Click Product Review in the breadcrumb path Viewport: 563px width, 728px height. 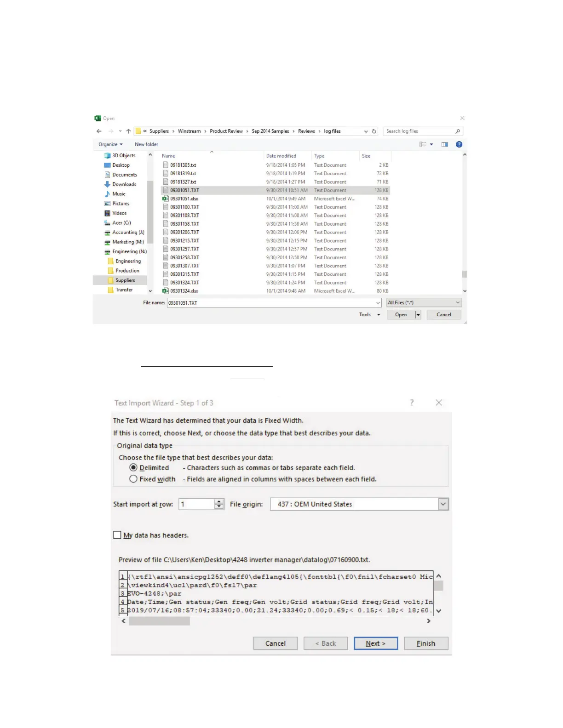click(x=226, y=131)
